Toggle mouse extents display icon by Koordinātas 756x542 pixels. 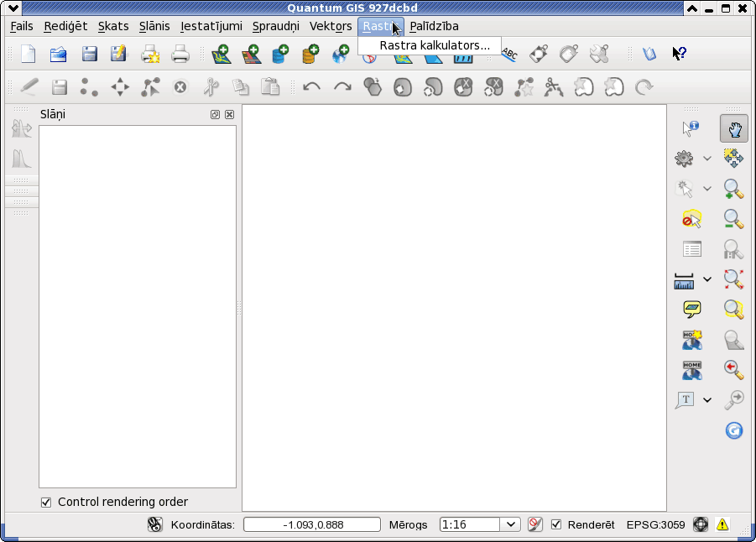pyautogui.click(x=154, y=524)
